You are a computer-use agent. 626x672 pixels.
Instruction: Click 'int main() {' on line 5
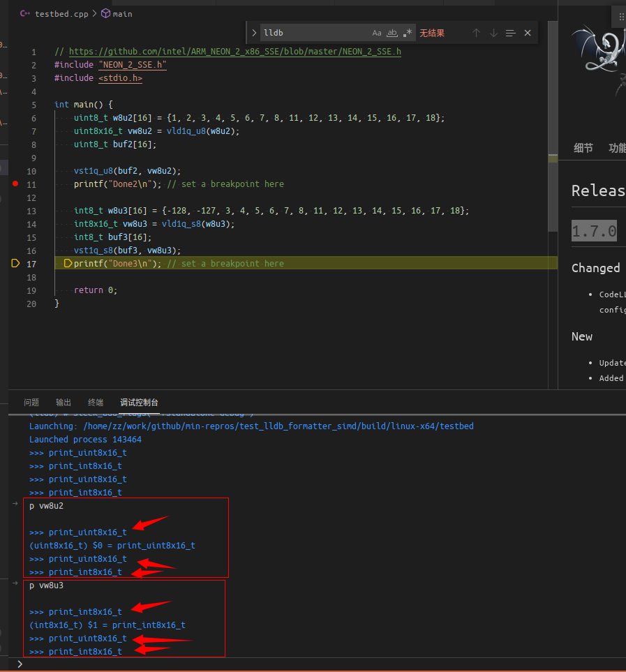(84, 105)
